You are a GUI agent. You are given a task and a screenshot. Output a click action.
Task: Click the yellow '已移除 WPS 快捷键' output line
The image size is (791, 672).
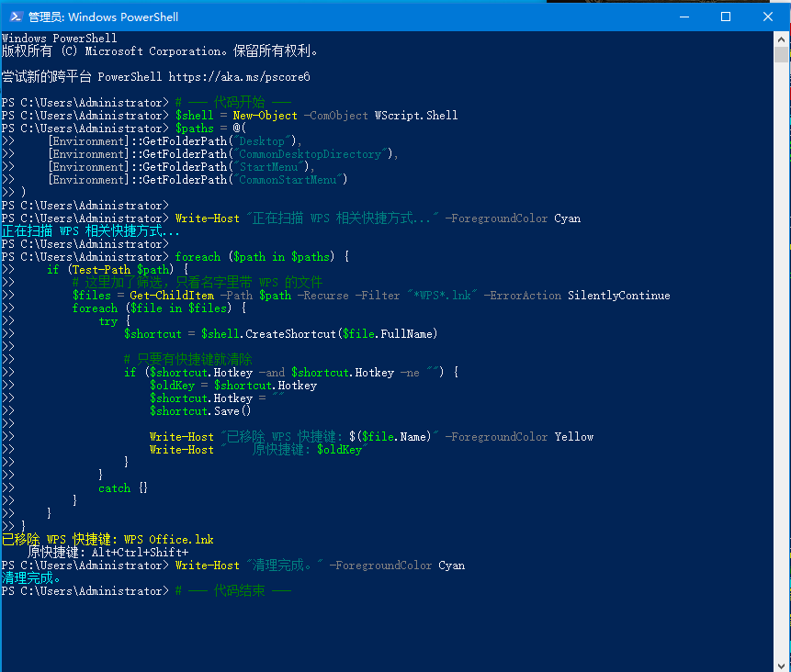point(108,540)
